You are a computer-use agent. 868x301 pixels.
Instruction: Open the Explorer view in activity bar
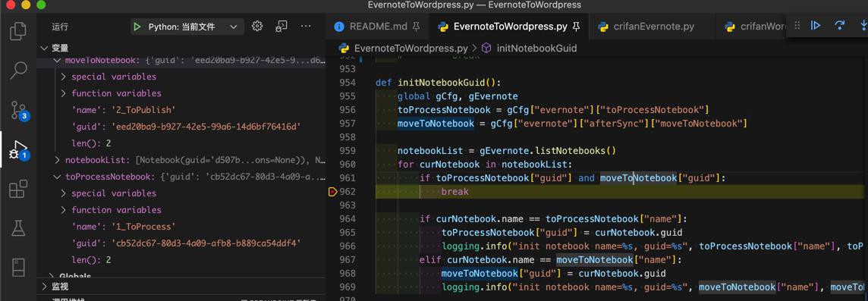(18, 31)
